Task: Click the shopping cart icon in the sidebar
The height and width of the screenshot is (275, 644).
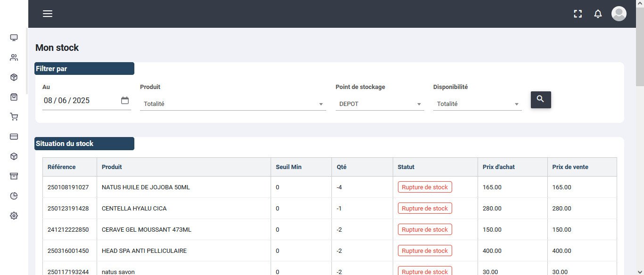Action: click(x=14, y=117)
